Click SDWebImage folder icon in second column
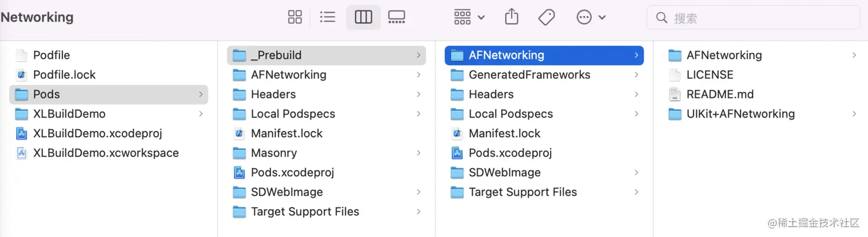The width and height of the screenshot is (868, 237). click(239, 192)
